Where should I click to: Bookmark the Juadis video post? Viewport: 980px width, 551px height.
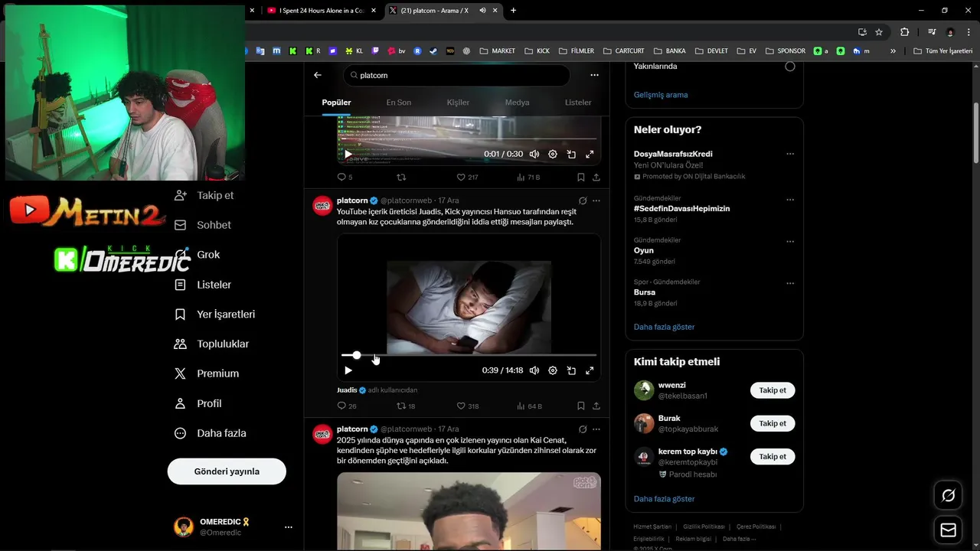pos(581,406)
